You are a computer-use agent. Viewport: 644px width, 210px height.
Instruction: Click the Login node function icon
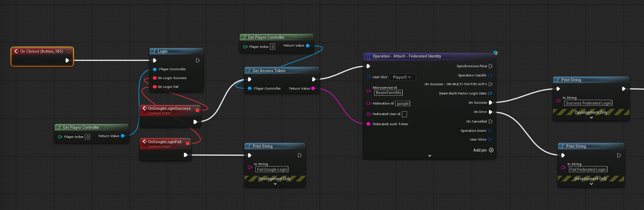(154, 51)
